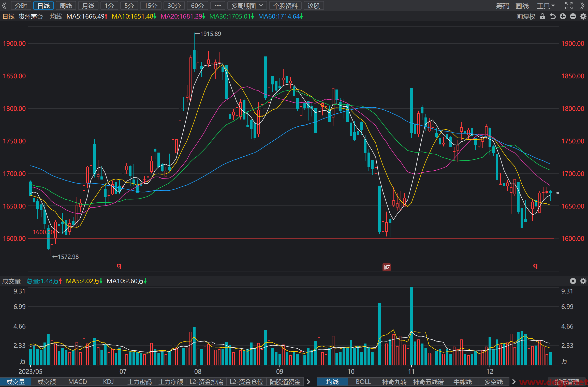
Task: Select the 60分 period
Action: point(198,6)
